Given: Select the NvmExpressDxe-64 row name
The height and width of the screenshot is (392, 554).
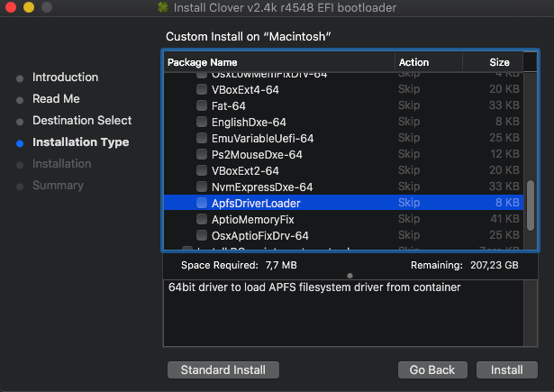Looking at the screenshot, I should click(262, 187).
